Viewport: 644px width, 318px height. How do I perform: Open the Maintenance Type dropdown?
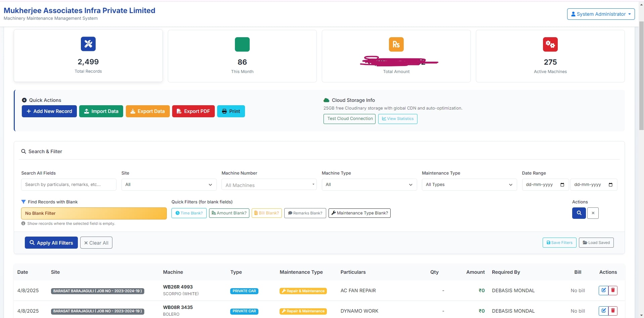tap(469, 185)
